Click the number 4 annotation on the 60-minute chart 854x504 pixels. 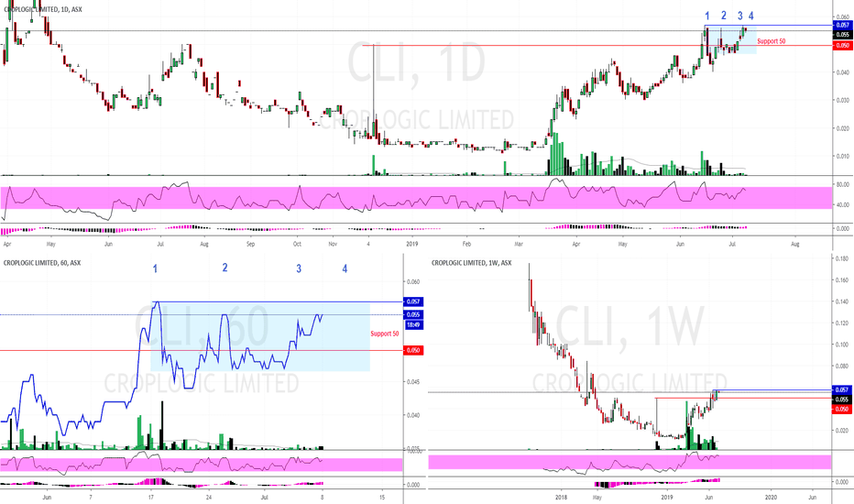pyautogui.click(x=345, y=268)
